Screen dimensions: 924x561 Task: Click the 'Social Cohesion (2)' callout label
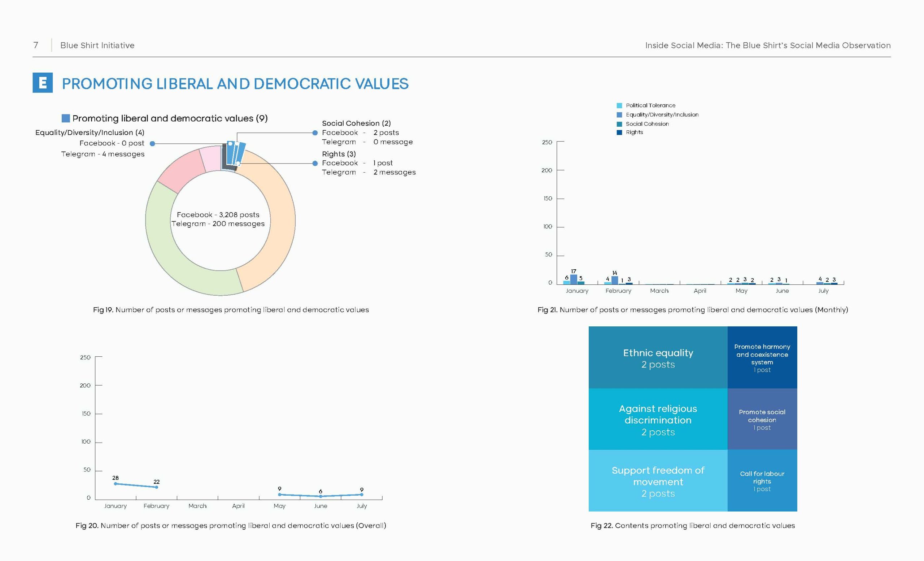pos(356,123)
